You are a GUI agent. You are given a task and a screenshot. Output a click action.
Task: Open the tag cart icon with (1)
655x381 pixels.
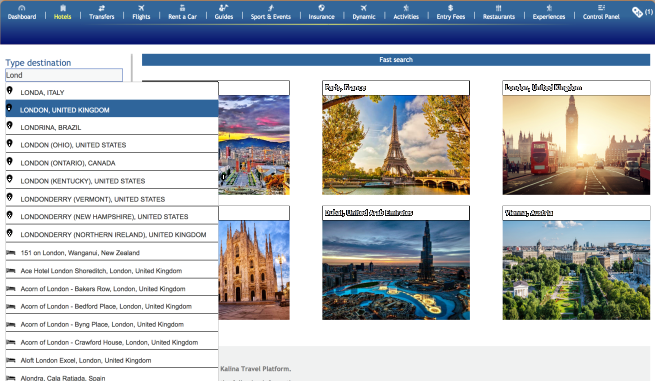tap(642, 12)
